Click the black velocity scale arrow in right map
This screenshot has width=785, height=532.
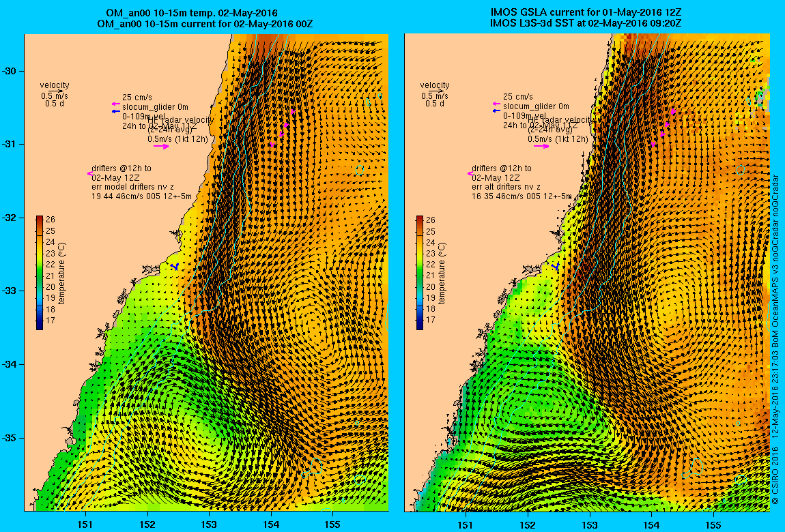click(437, 91)
